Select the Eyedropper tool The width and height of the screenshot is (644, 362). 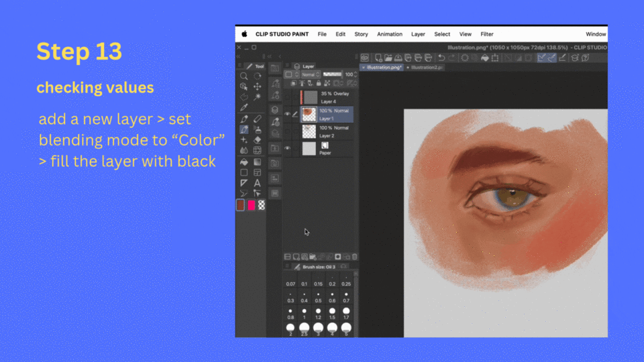pos(244,107)
